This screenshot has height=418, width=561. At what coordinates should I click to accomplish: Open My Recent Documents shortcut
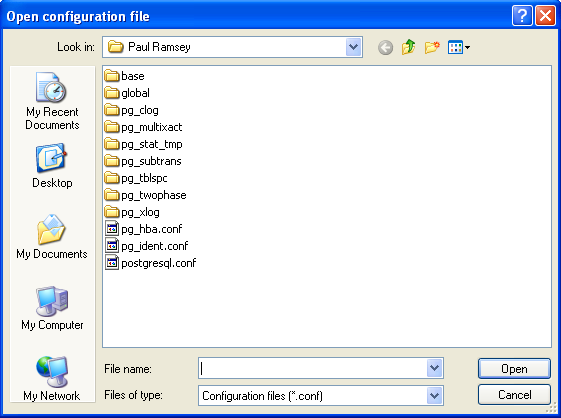[x=52, y=101]
